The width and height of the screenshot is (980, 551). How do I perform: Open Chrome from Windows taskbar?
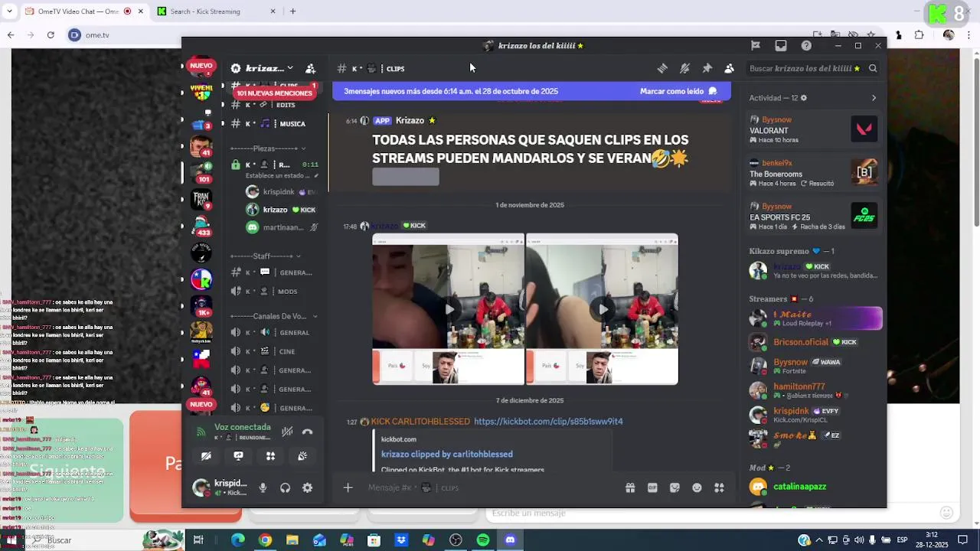[265, 540]
